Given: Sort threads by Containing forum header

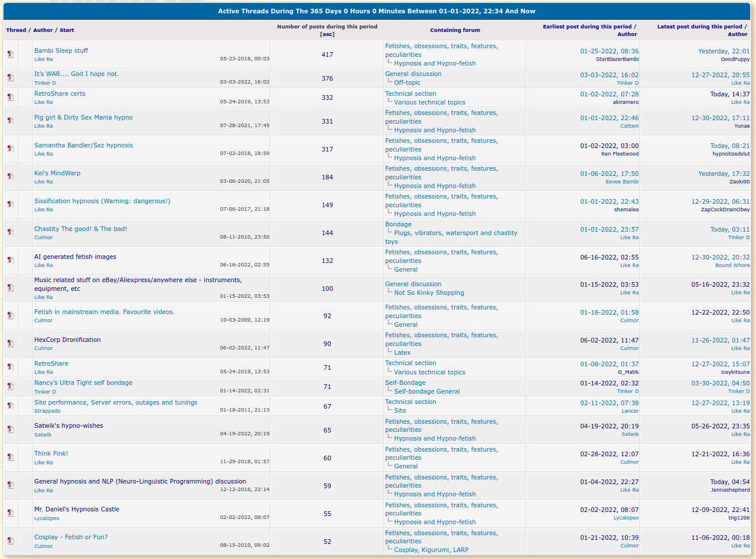Looking at the screenshot, I should click(x=455, y=30).
